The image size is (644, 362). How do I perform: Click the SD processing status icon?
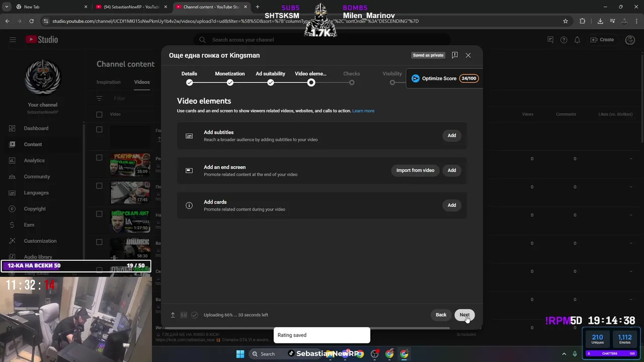point(184,315)
